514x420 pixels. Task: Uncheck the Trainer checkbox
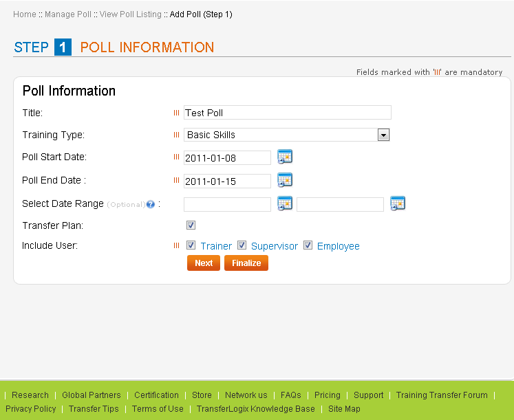click(191, 245)
